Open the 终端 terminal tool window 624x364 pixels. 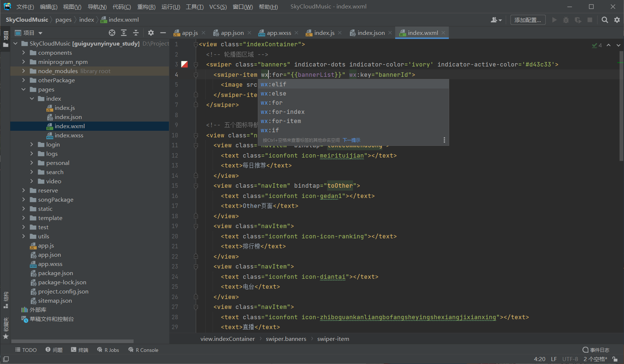80,350
